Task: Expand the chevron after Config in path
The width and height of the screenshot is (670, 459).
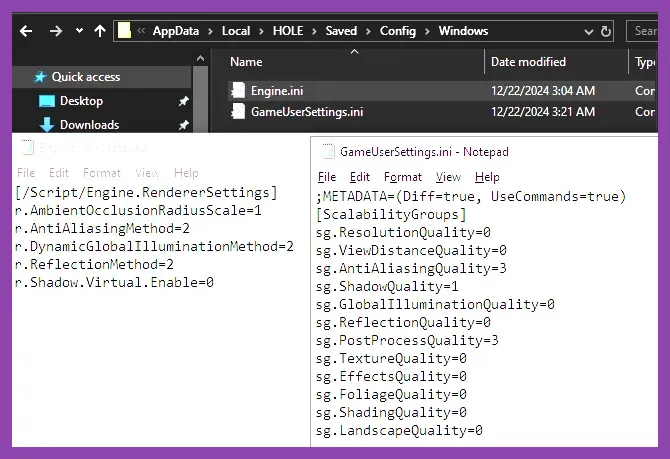Action: [x=427, y=31]
